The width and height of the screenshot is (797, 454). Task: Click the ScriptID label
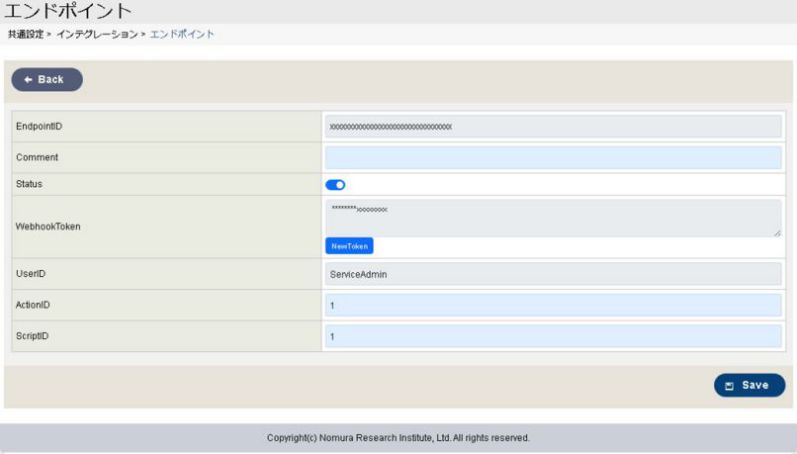click(32, 336)
